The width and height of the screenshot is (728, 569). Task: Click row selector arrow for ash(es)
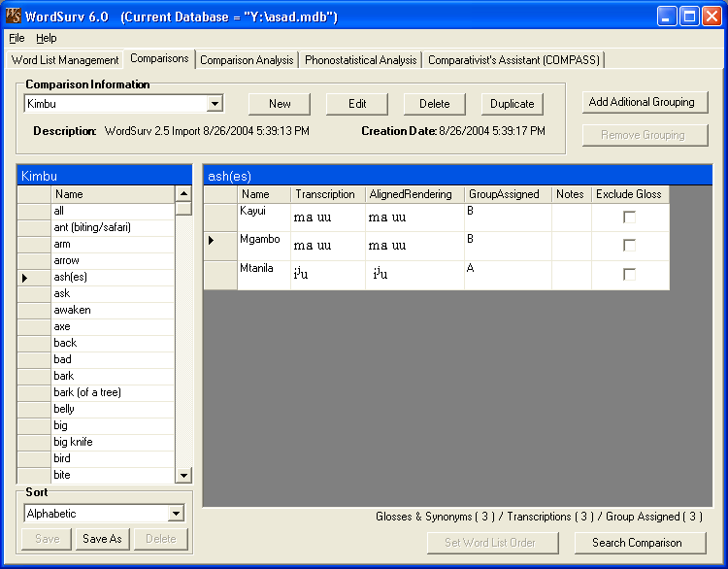point(34,278)
